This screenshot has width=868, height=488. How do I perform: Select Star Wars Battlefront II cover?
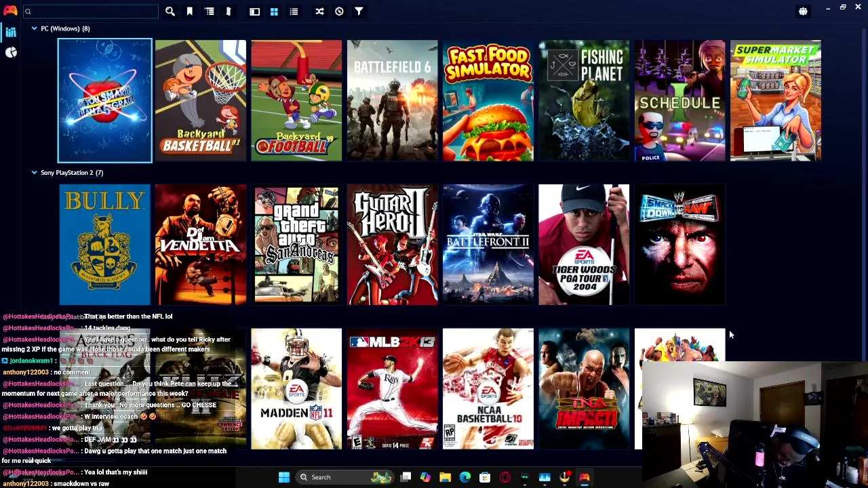pos(488,245)
